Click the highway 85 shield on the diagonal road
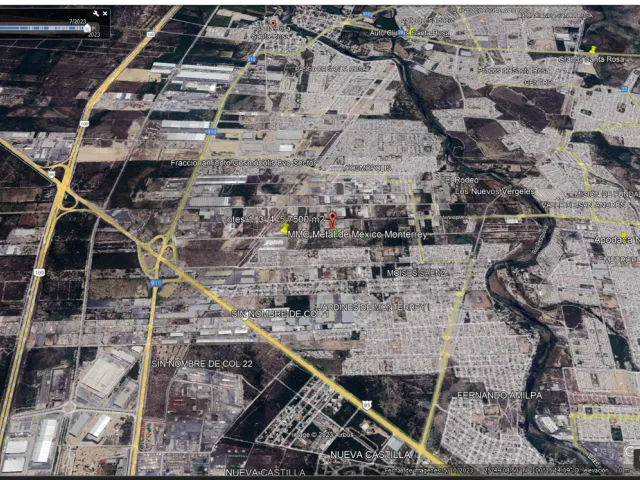 click(x=366, y=405)
